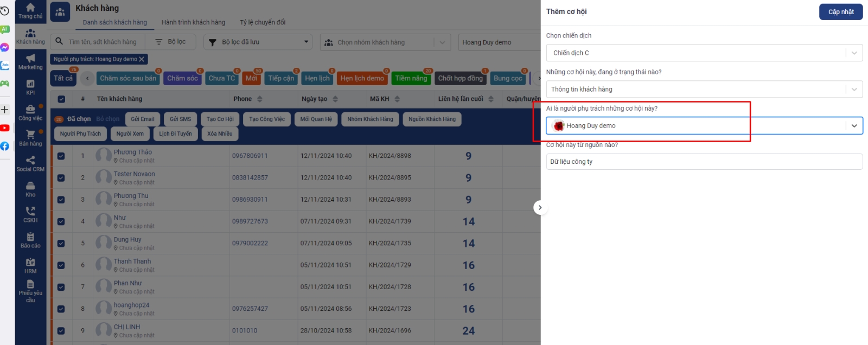Image resolution: width=868 pixels, height=345 pixels.
Task: Uncheck the Phương Thảo row checkbox
Action: pos(61,156)
